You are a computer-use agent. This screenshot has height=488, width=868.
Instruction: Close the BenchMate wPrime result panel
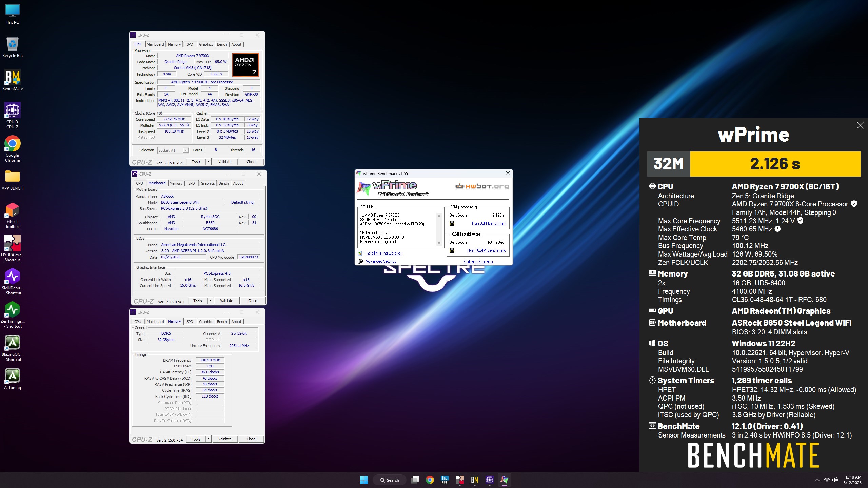coord(860,125)
